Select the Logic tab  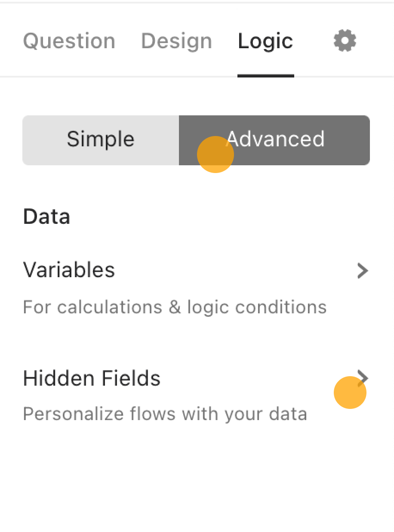click(x=265, y=41)
